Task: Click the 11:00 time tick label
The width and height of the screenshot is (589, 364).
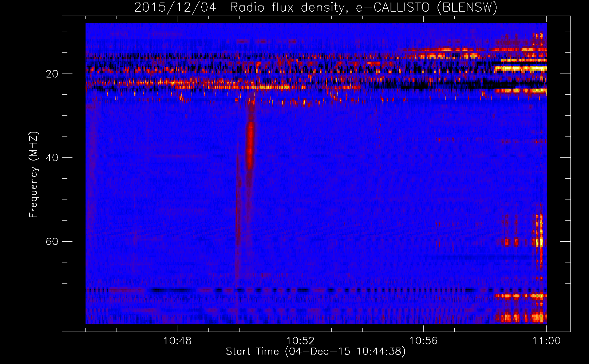Action: coord(546,341)
